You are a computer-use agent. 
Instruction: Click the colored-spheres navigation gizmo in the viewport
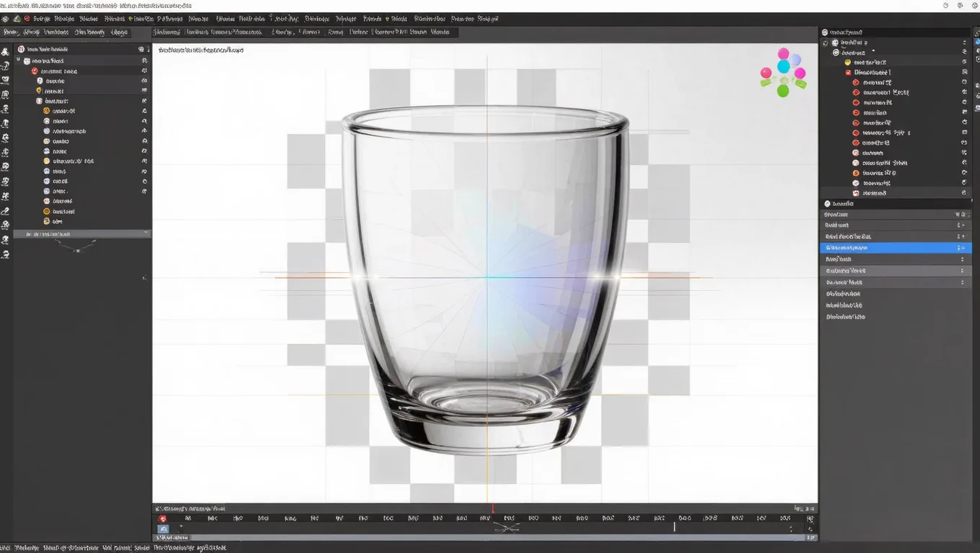[783, 73]
